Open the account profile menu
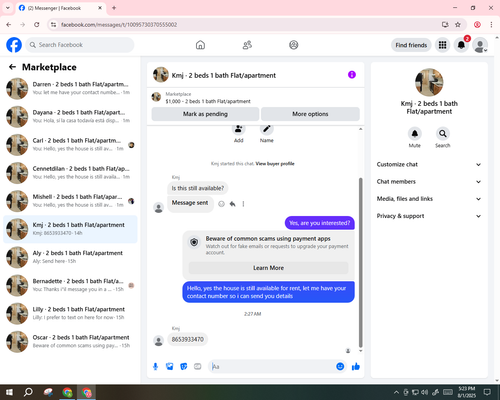This screenshot has height=400, width=500. point(480,45)
